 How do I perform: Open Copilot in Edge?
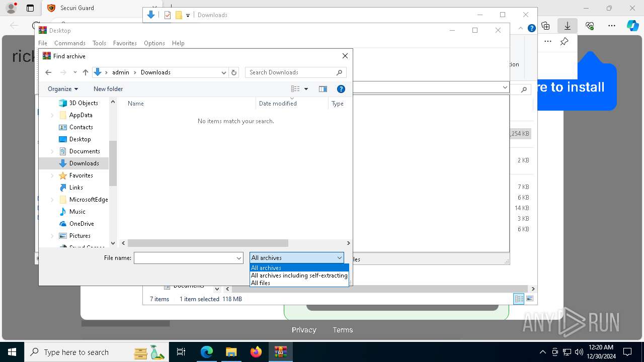(x=632, y=26)
